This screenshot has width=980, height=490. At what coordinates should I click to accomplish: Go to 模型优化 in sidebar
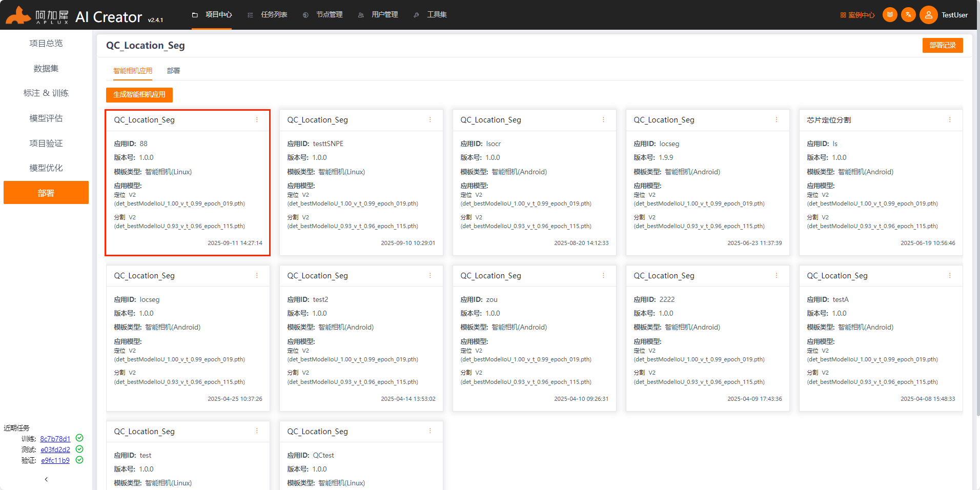pos(46,168)
